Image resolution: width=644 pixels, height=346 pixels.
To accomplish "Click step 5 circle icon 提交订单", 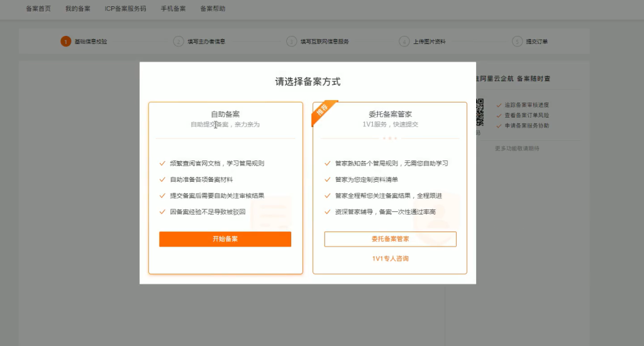I will [517, 42].
